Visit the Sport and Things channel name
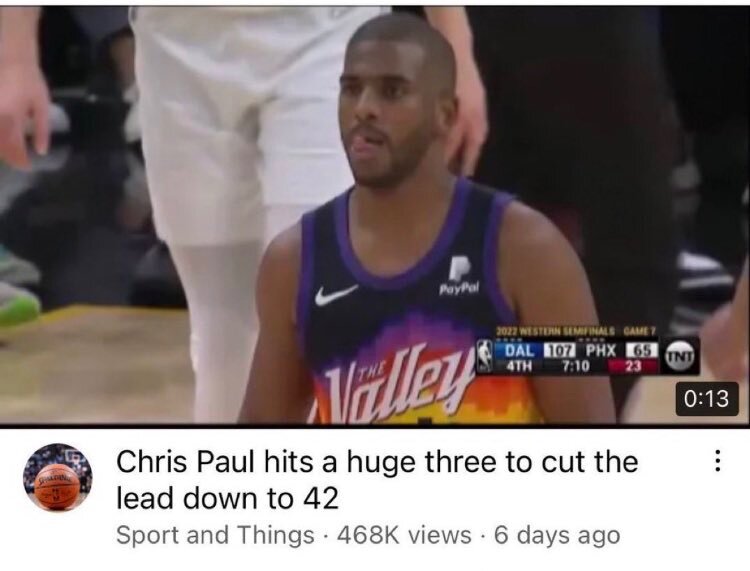 [215, 535]
